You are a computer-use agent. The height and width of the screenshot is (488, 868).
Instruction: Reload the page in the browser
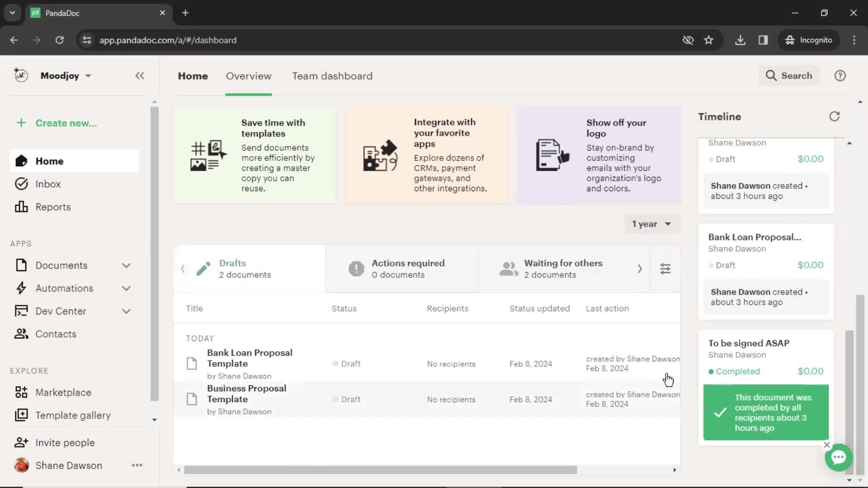[x=59, y=40]
